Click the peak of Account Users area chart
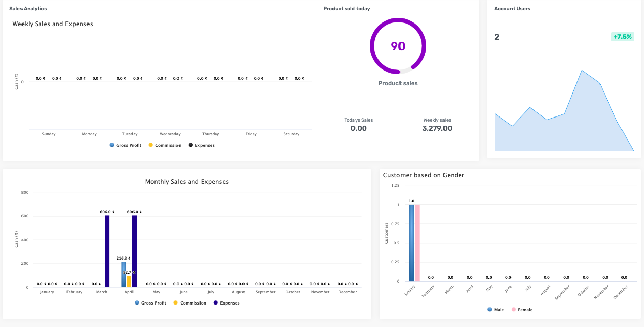644x327 pixels. [582, 71]
